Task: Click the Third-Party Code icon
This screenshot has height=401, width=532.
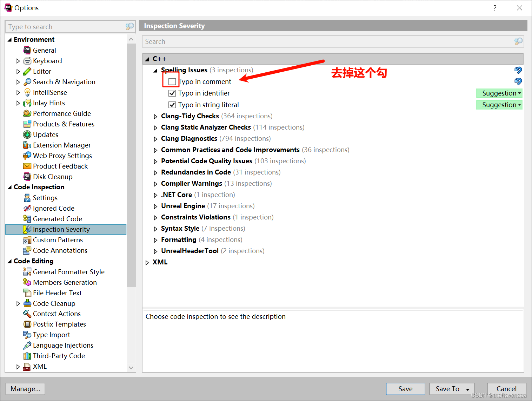Action: tap(27, 356)
